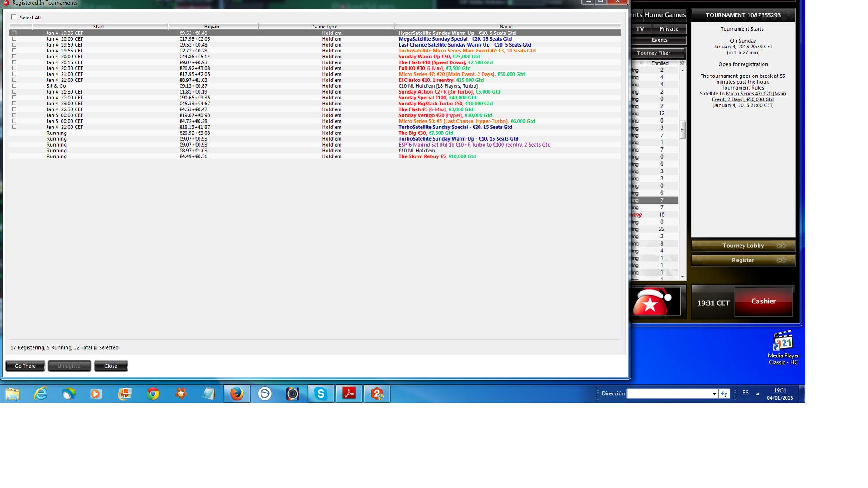Open Micro Series 47 Main Event link
Viewport: 868px width, 488px height.
pyautogui.click(x=750, y=96)
